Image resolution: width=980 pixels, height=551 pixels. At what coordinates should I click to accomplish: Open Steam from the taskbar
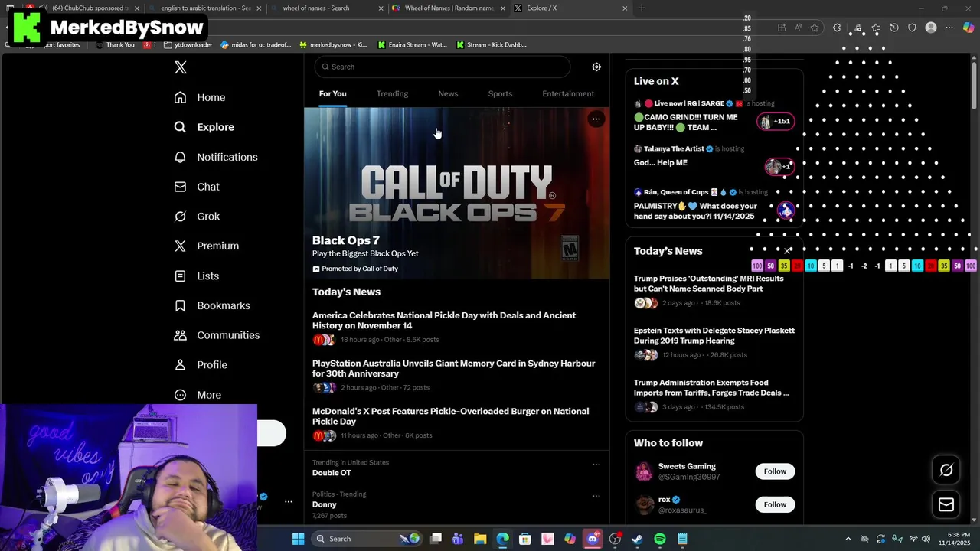tap(637, 539)
